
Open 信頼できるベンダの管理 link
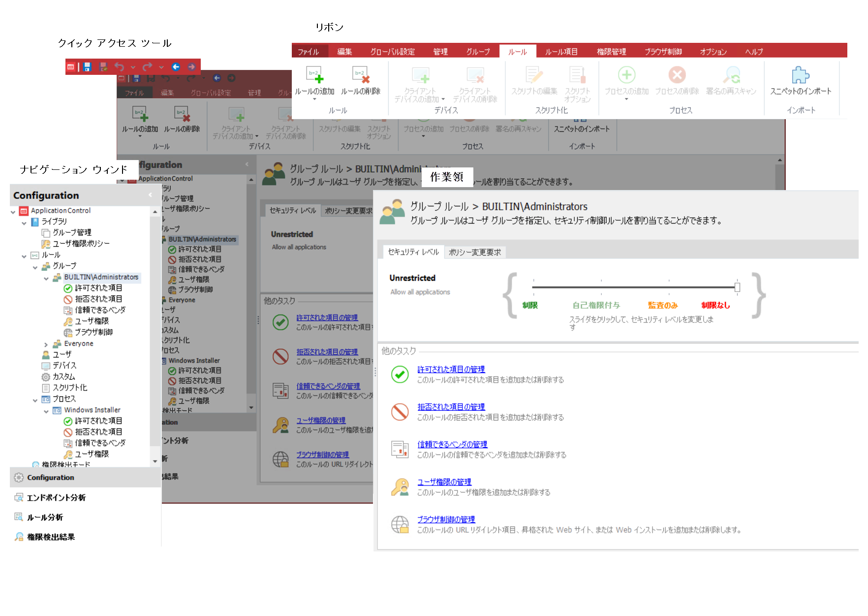click(x=452, y=444)
